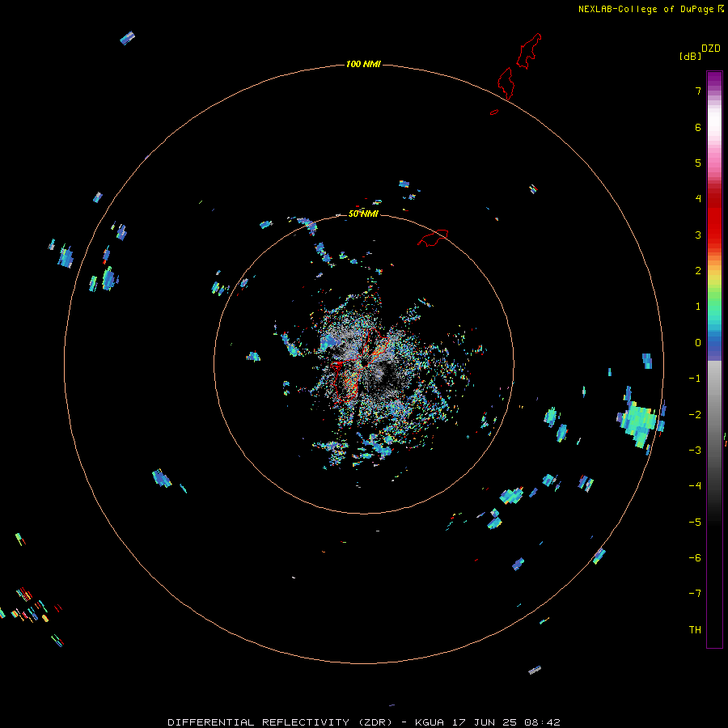Click the [dB] unit label
Viewport: 728px width, 728px height.
690,56
